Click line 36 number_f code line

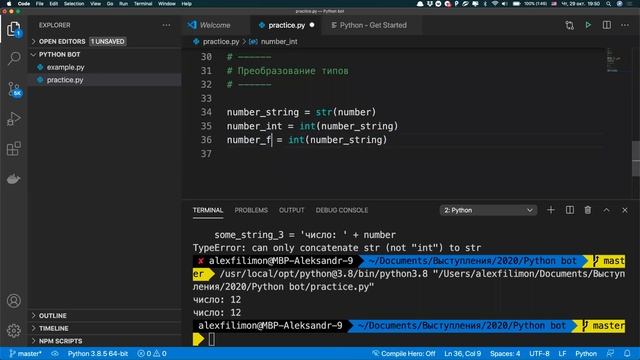[x=307, y=140]
